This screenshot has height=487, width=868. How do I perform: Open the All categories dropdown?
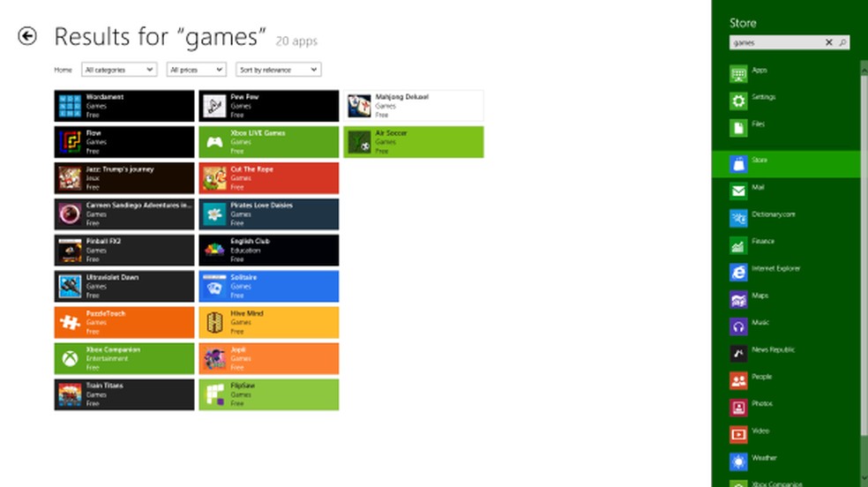tap(119, 70)
